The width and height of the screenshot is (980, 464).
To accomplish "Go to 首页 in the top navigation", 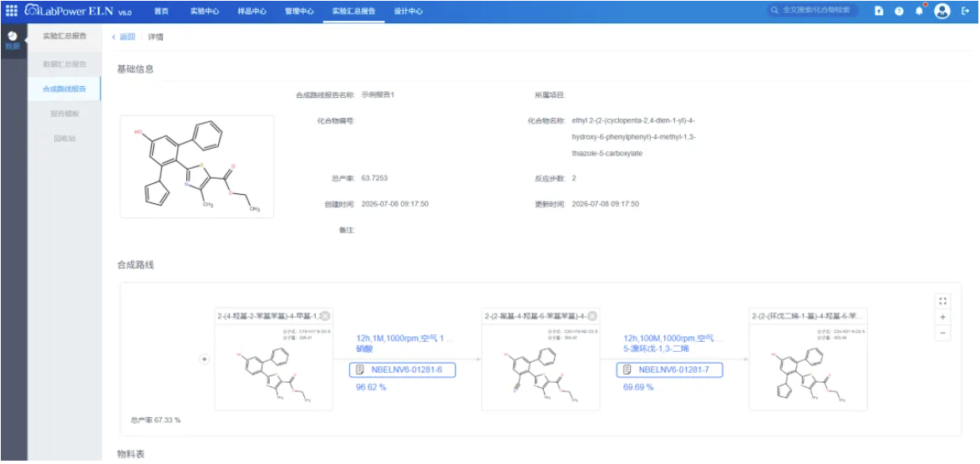I will [x=161, y=11].
